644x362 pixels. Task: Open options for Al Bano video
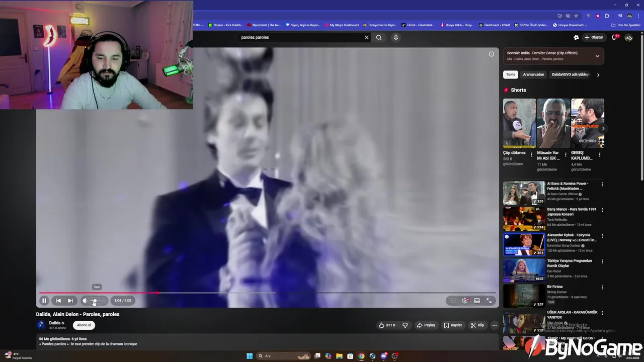[x=602, y=185]
